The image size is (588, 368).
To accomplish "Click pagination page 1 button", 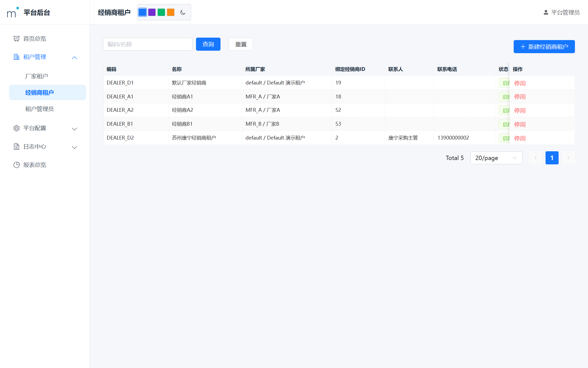I will (x=552, y=158).
